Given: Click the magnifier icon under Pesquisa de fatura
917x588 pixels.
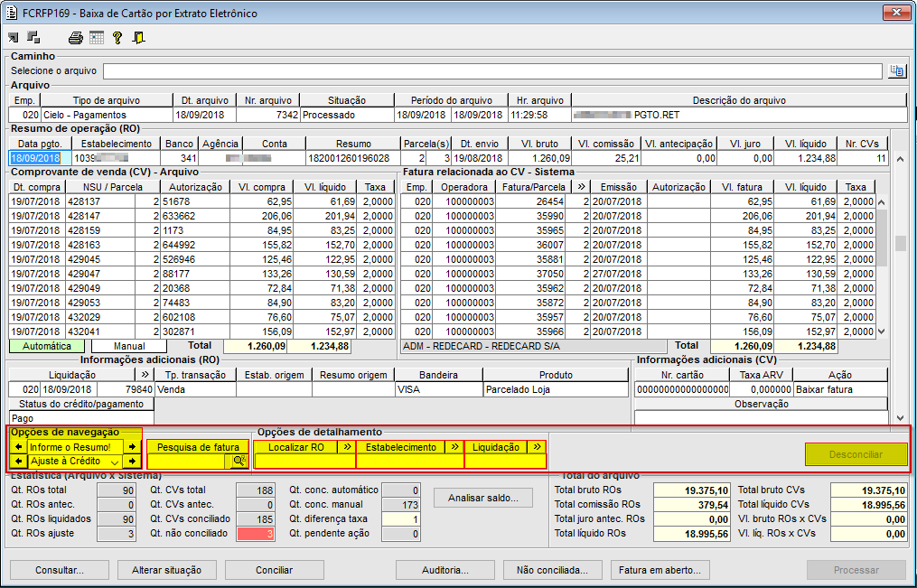Looking at the screenshot, I should click(239, 461).
